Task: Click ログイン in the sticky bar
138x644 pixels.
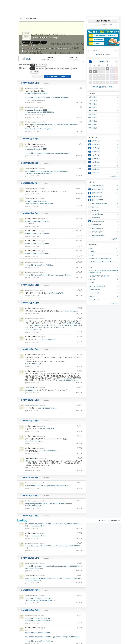Action: click(x=102, y=520)
